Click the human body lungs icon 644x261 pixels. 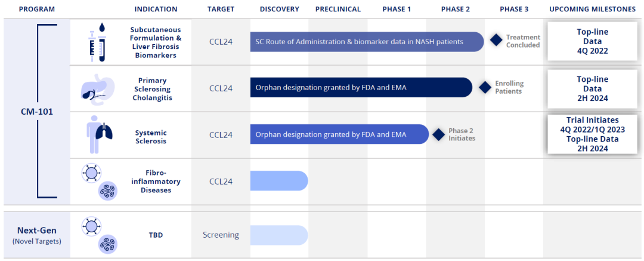[x=95, y=135]
